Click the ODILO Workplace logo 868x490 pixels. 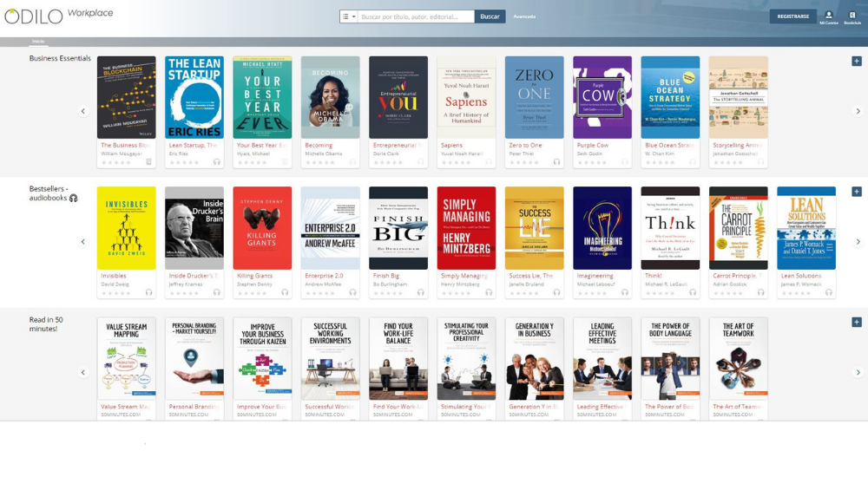[x=59, y=16]
